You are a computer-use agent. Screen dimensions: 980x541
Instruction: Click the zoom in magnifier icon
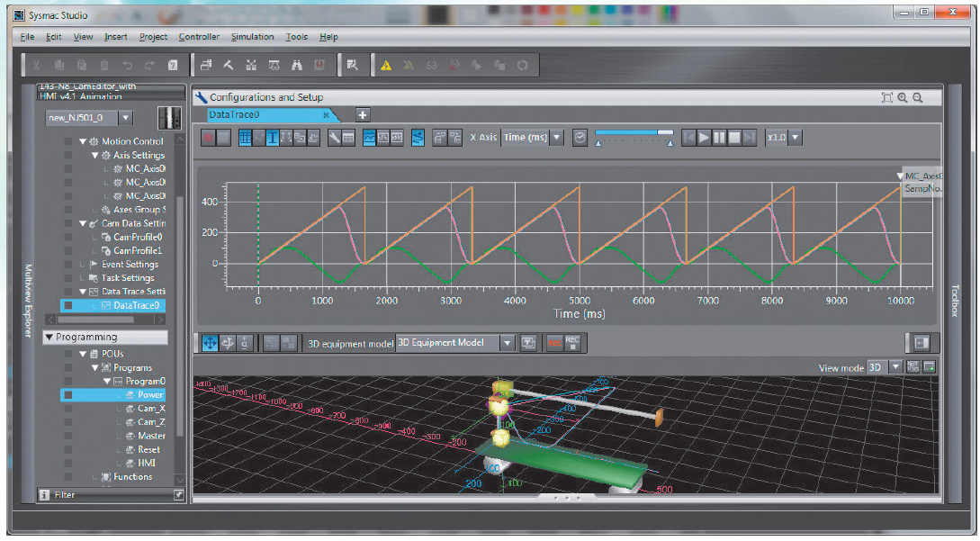point(903,97)
